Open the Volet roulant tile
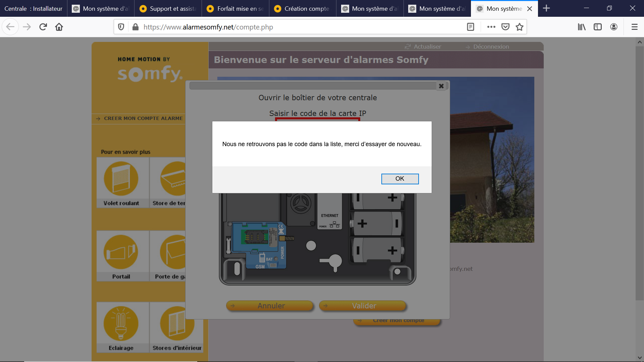This screenshot has width=644, height=362. pos(123,183)
